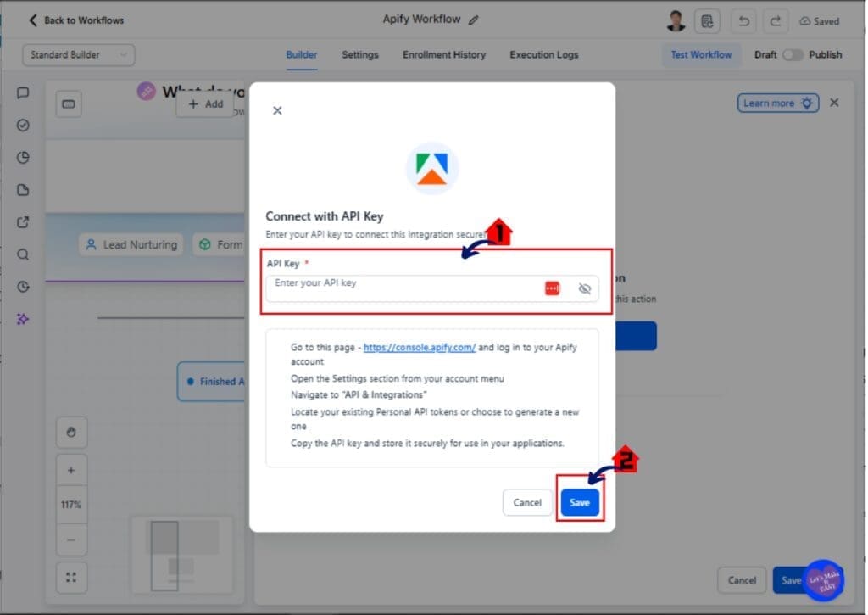Click the Test Workflow button

(701, 55)
